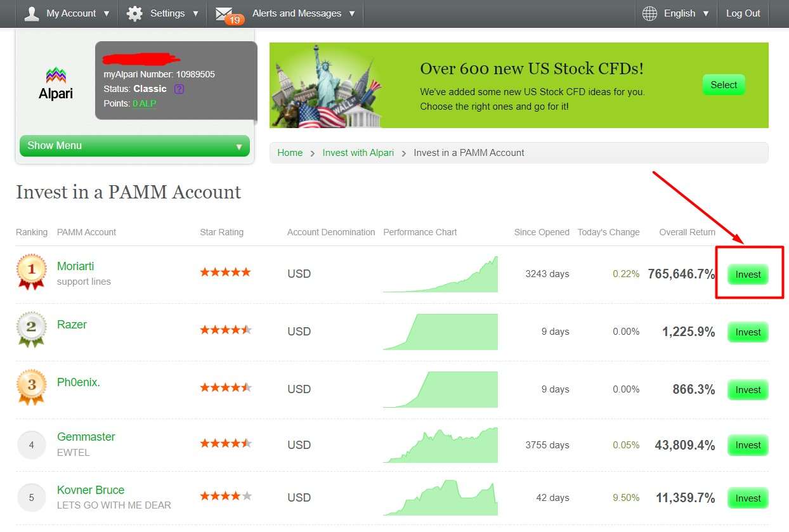Viewport: 789px width, 532px height.
Task: Open the Razer PAMM account link
Action: [72, 325]
